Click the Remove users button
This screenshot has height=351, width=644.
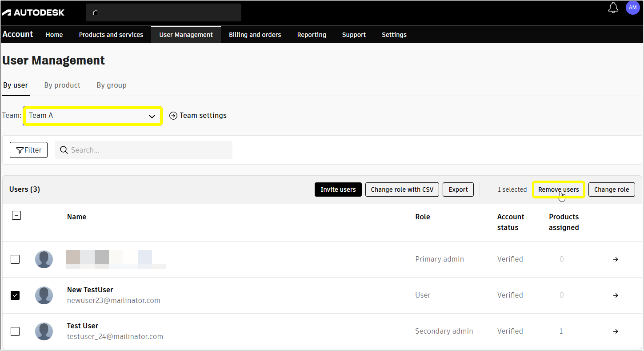(558, 190)
